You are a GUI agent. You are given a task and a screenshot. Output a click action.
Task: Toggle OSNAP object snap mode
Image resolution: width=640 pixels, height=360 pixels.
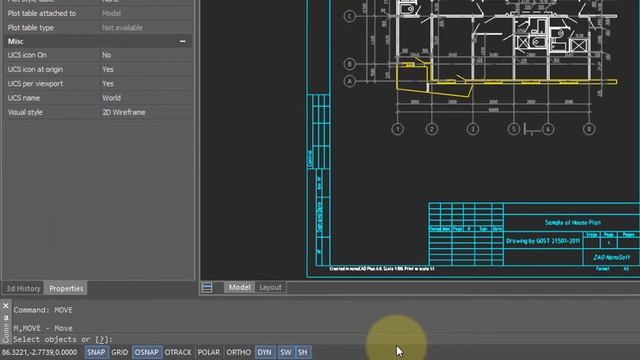point(147,352)
